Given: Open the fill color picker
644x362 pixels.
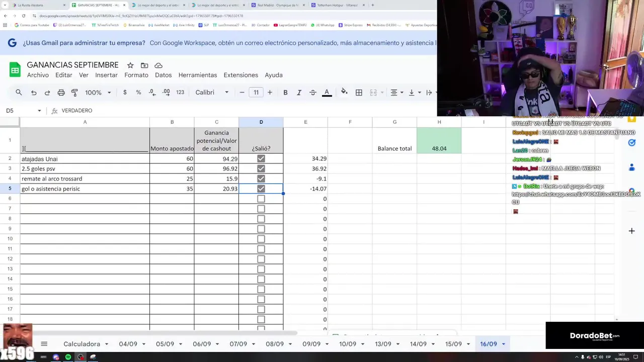Looking at the screenshot, I should click(x=344, y=92).
